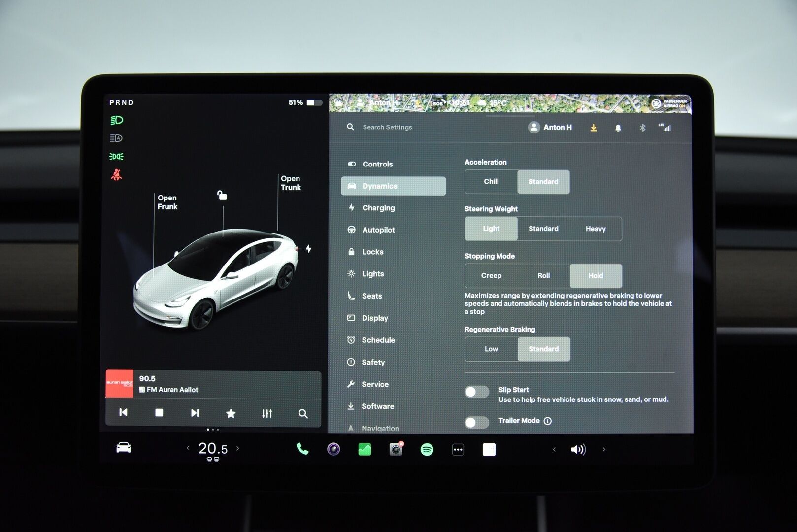Set Acceleration to Standard
Viewport: 797px width, 532px height.
pos(543,182)
